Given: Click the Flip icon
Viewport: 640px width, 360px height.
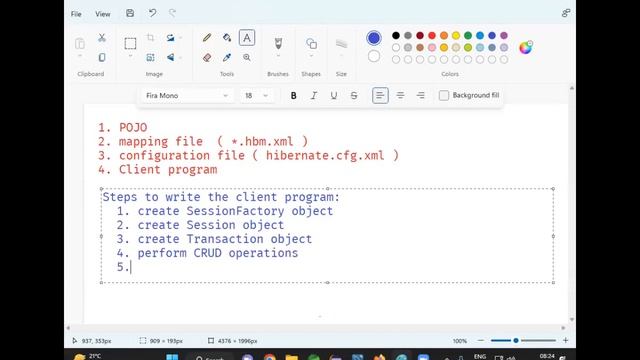Looking at the screenshot, I should [170, 57].
